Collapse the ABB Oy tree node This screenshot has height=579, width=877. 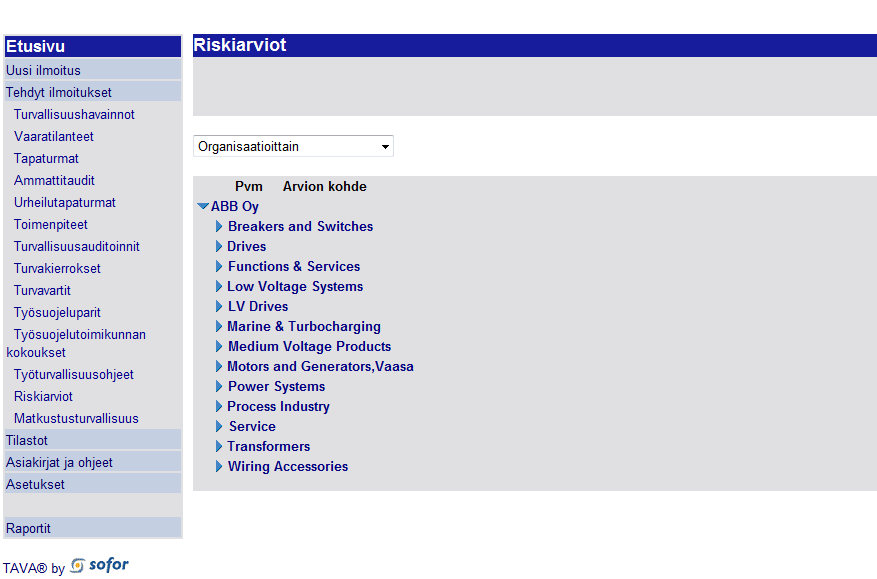203,206
